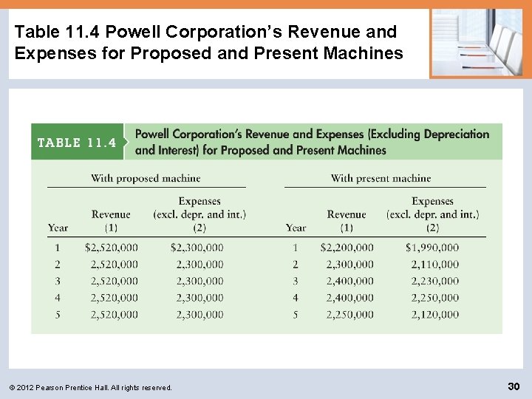532x399 pixels.
Task: Click the 'Year' column header under proposed machine
Action: click(x=58, y=228)
